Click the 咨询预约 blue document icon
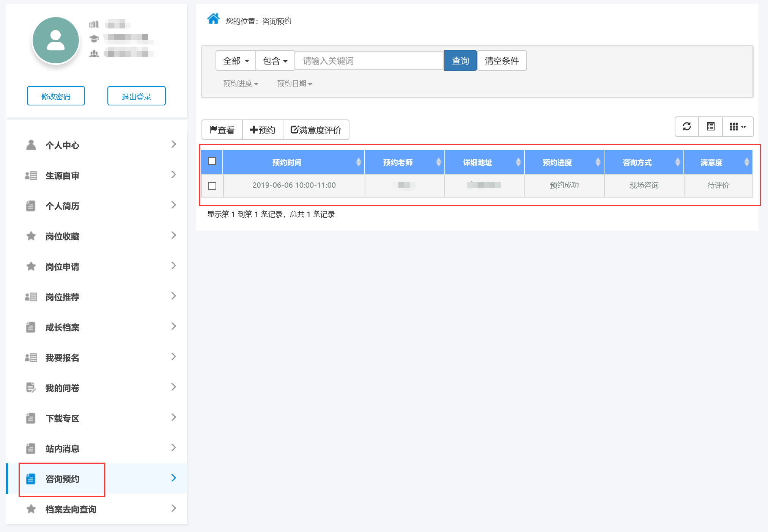Image resolution: width=768 pixels, height=532 pixels. [x=31, y=479]
